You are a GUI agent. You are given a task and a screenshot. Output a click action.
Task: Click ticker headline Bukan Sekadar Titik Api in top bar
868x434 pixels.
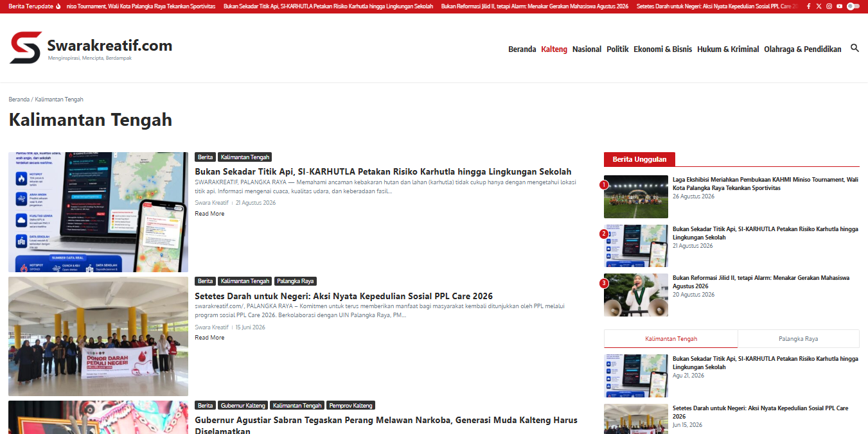point(328,6)
